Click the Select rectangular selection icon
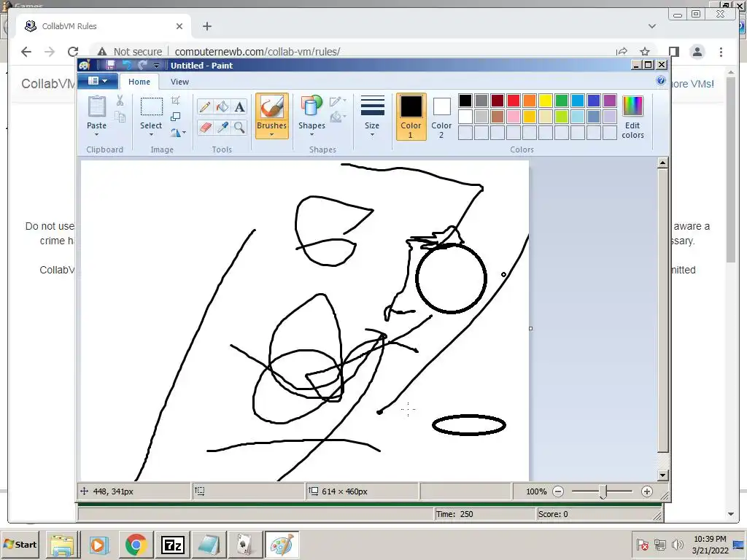This screenshot has width=747, height=560. coord(151,106)
